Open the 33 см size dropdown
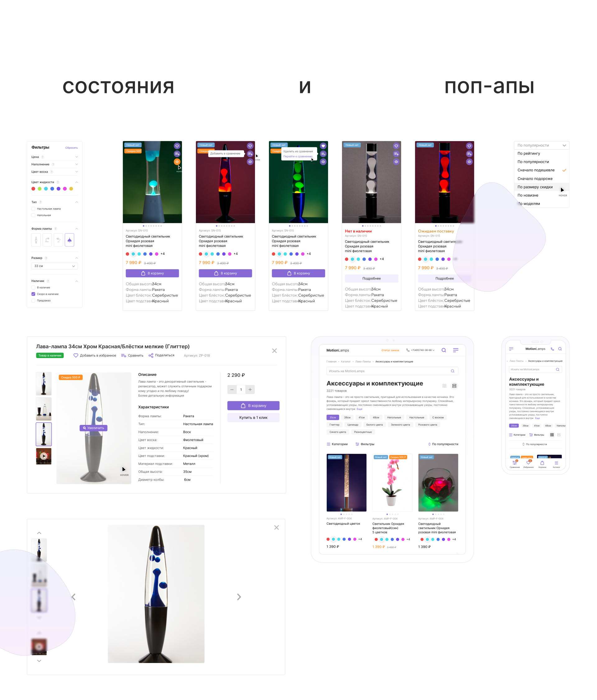The image size is (597, 700). pos(54,266)
